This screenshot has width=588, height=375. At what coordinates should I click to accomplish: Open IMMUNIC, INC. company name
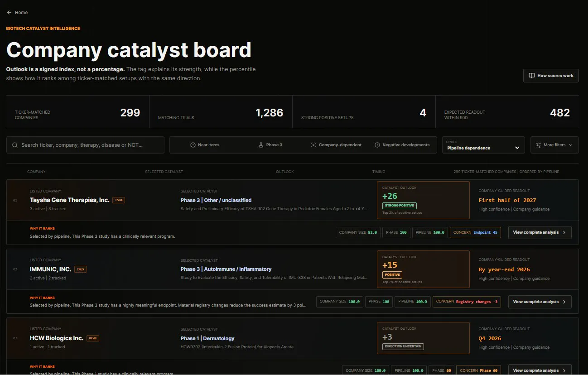pyautogui.click(x=51, y=269)
